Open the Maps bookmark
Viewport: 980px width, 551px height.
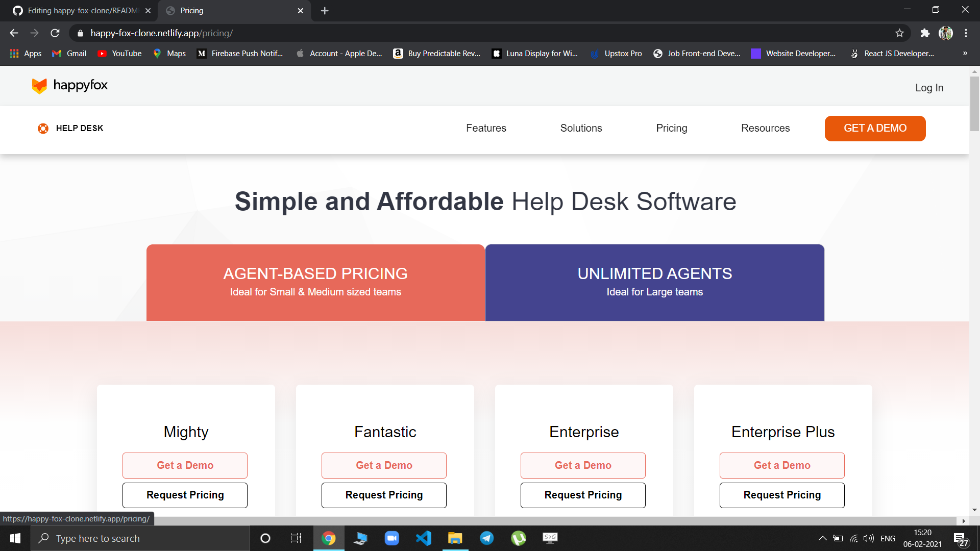pos(169,54)
